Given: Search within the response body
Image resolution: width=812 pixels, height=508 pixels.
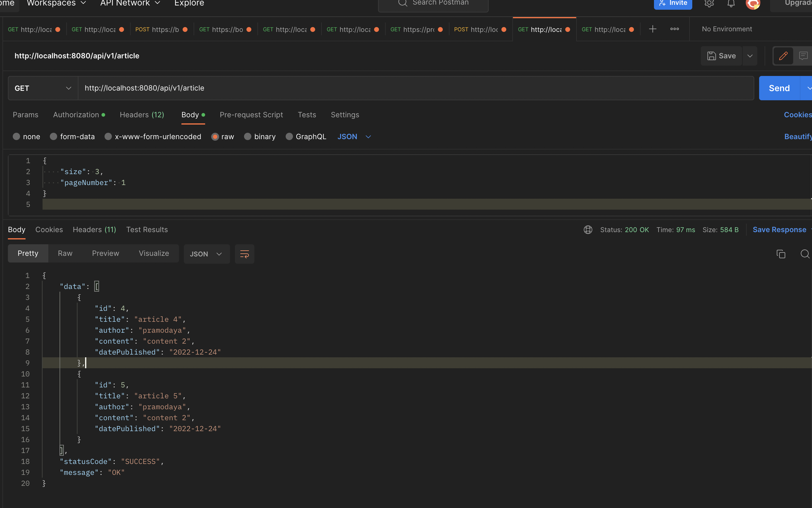Looking at the screenshot, I should tap(805, 254).
